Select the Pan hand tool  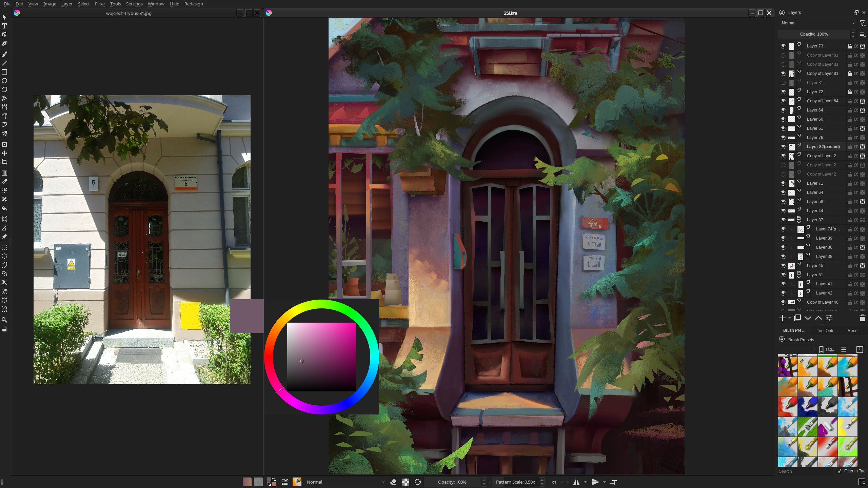coord(4,329)
